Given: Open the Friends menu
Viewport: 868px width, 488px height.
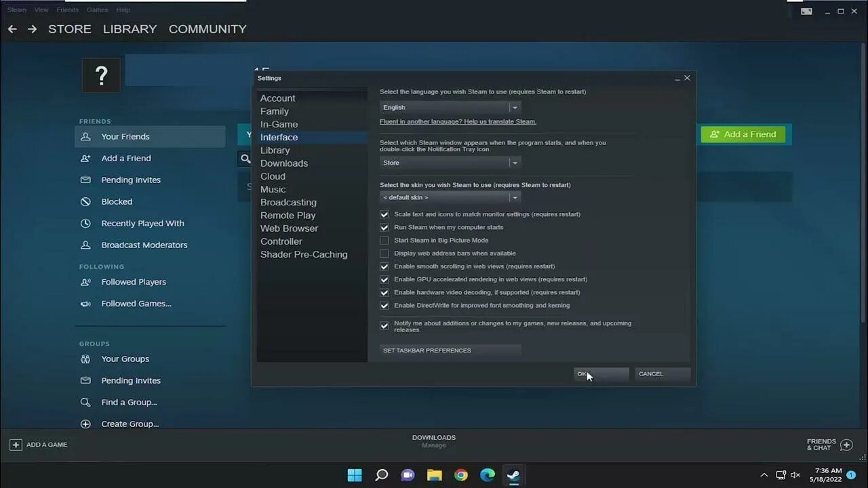Looking at the screenshot, I should (x=68, y=10).
